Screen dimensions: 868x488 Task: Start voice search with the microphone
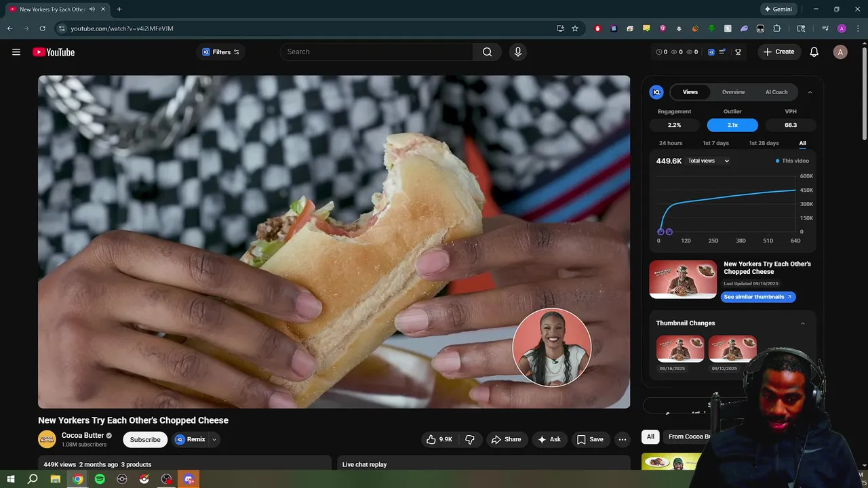click(518, 52)
